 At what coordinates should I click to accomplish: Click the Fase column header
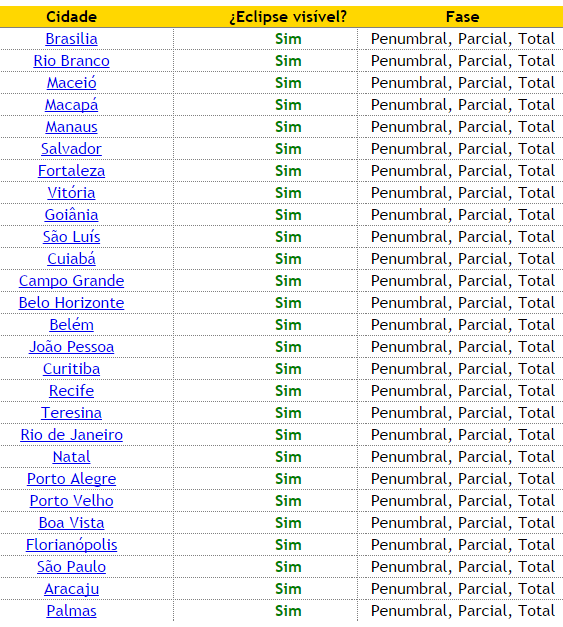[462, 17]
